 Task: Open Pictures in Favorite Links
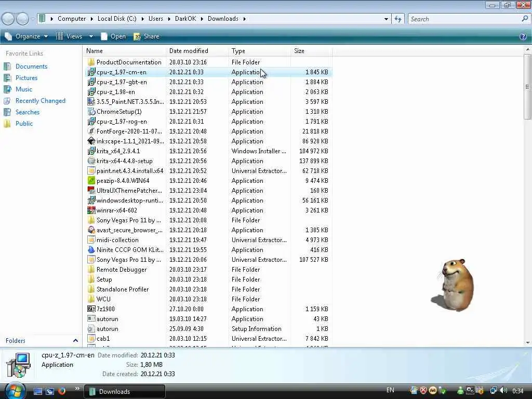coord(26,78)
